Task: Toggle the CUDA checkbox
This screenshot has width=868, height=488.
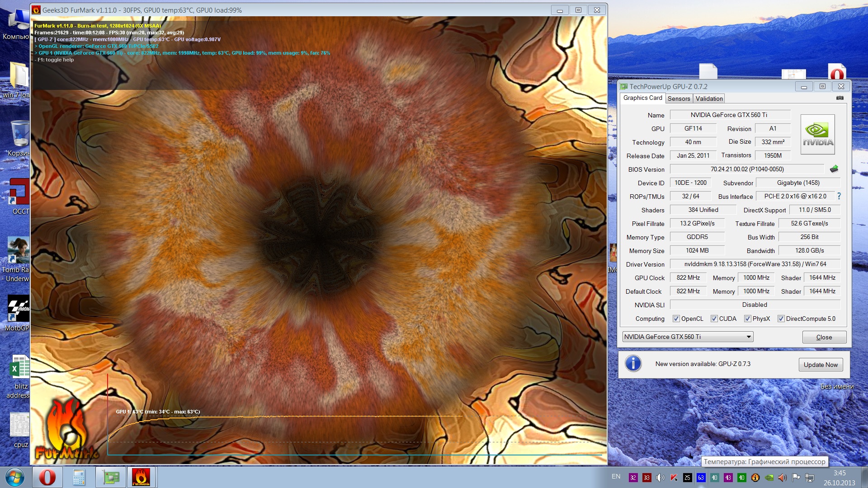Action: tap(714, 319)
